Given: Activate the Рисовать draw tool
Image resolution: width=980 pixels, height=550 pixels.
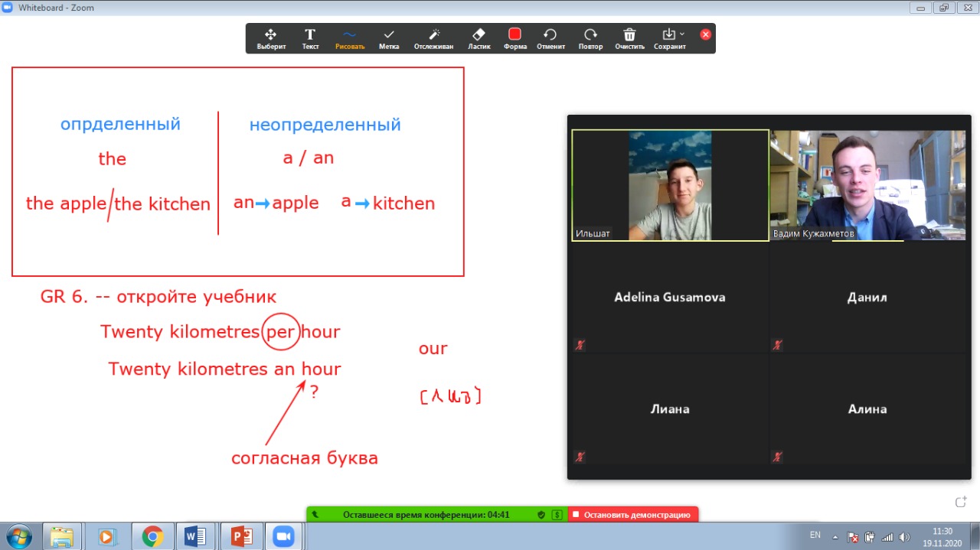Looking at the screenshot, I should click(x=350, y=38).
